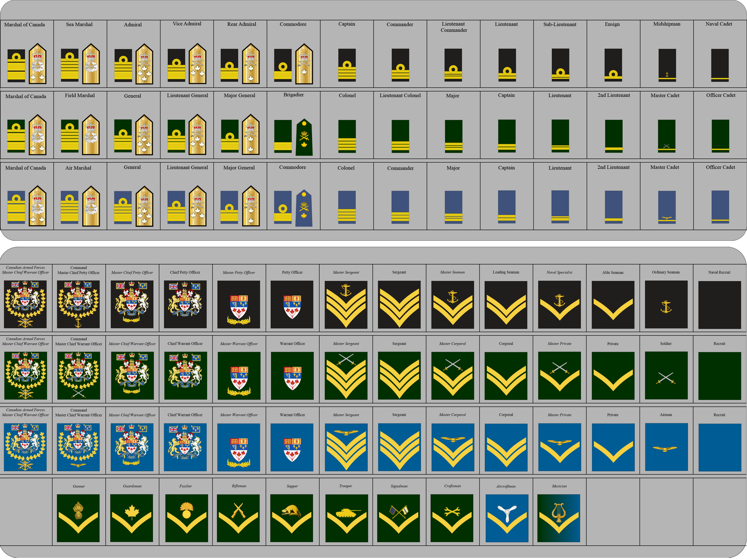Click the "Command Master Chief Petty Officer" label
Screen dimensions: 747x560
point(79,270)
